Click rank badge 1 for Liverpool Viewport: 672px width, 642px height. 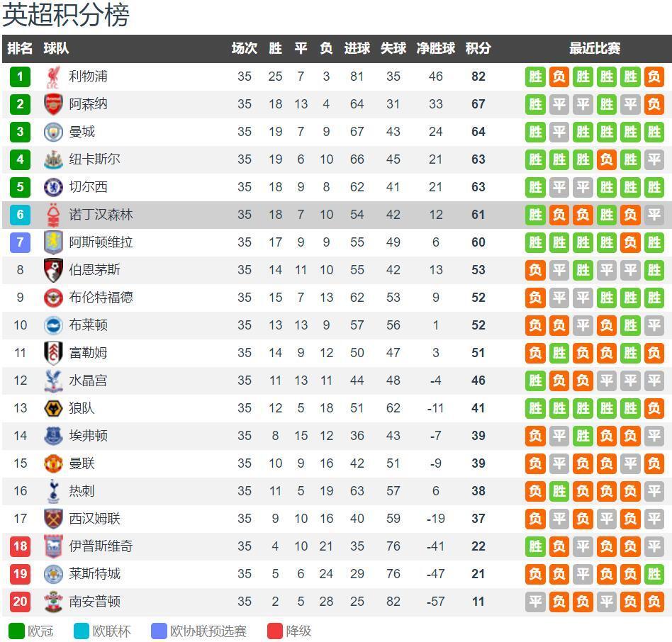pos(20,77)
